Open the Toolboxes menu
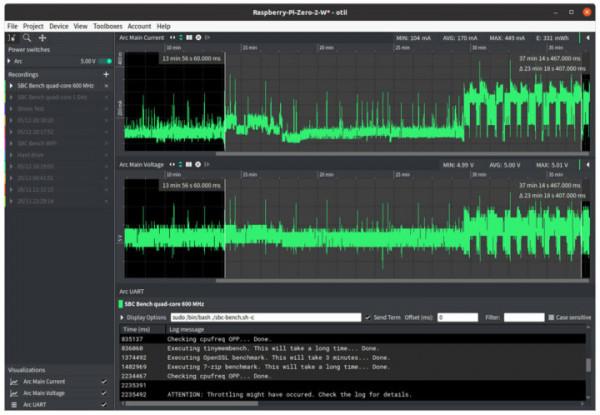600x415 pixels. click(107, 26)
